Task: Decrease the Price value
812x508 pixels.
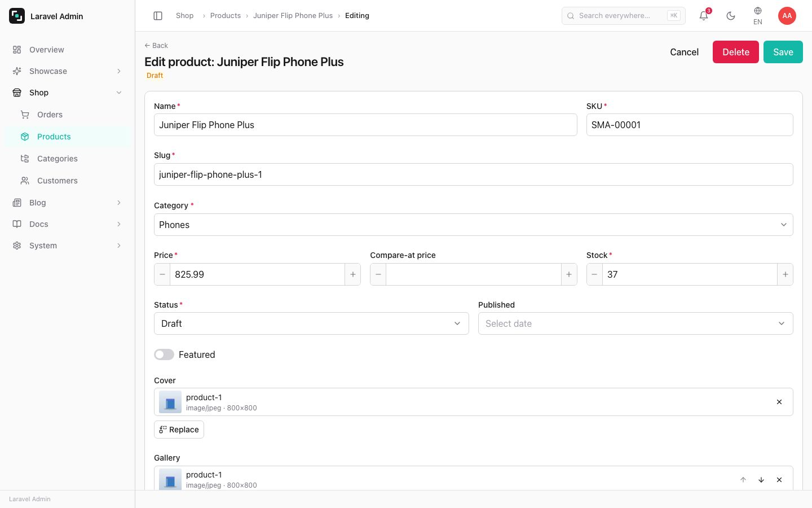Action: [162, 274]
